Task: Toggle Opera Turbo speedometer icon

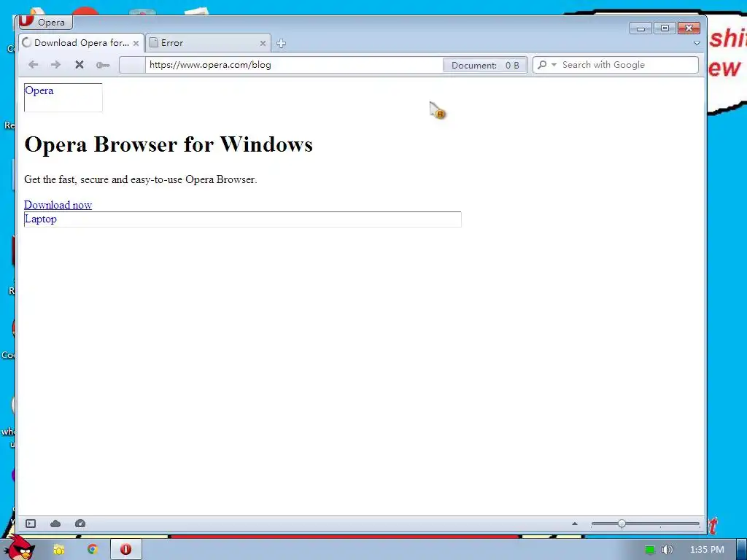Action: click(80, 524)
